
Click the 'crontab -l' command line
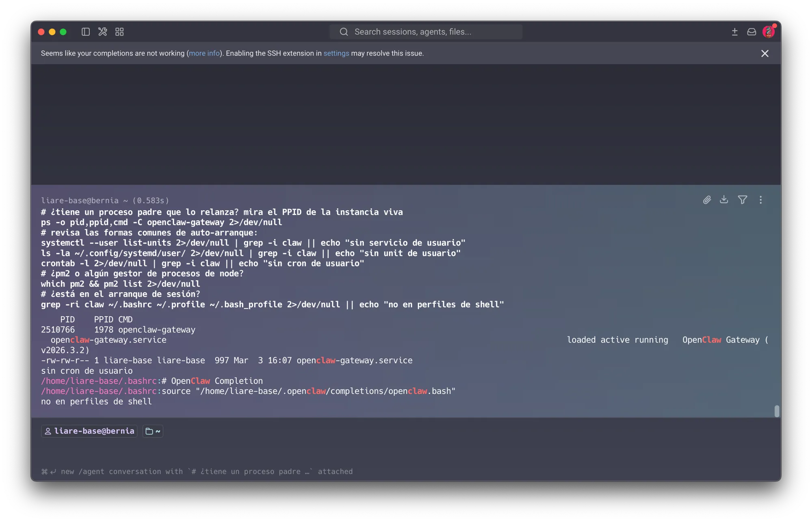coord(203,263)
